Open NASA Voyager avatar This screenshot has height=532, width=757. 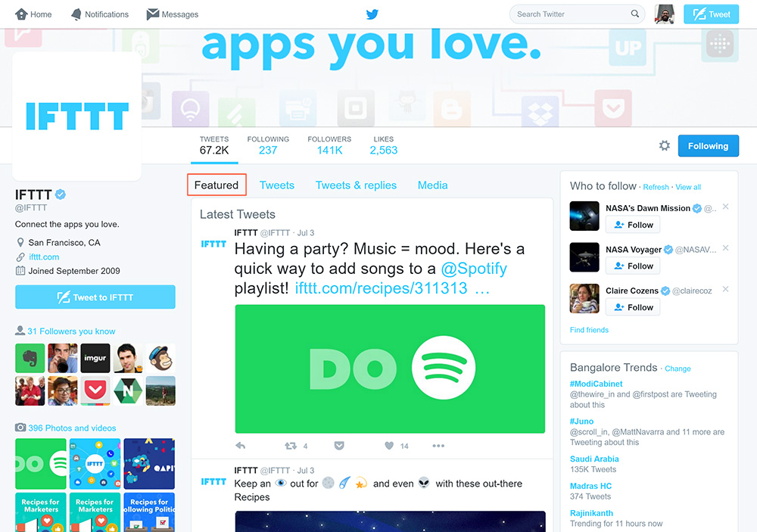584,257
